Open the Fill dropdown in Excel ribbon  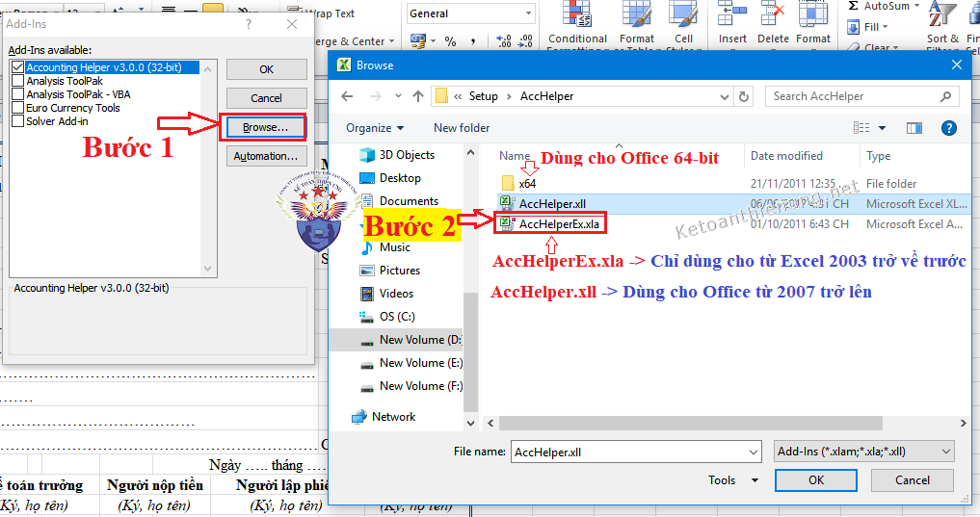pos(867,28)
